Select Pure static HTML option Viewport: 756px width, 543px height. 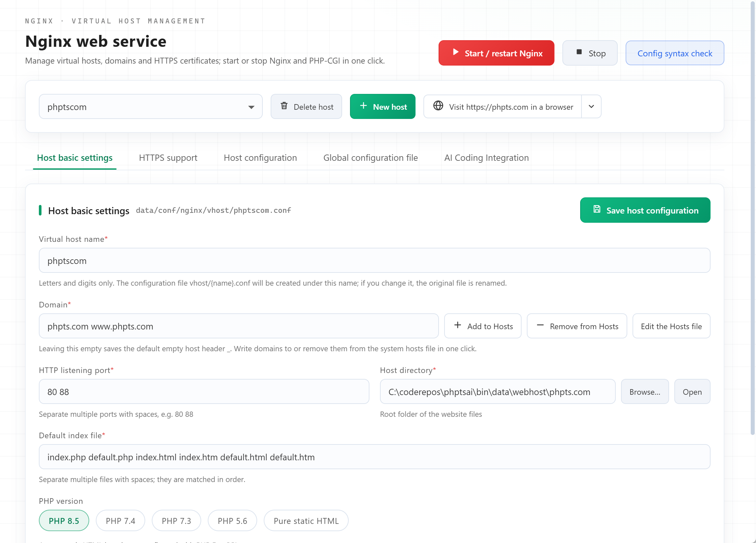306,521
